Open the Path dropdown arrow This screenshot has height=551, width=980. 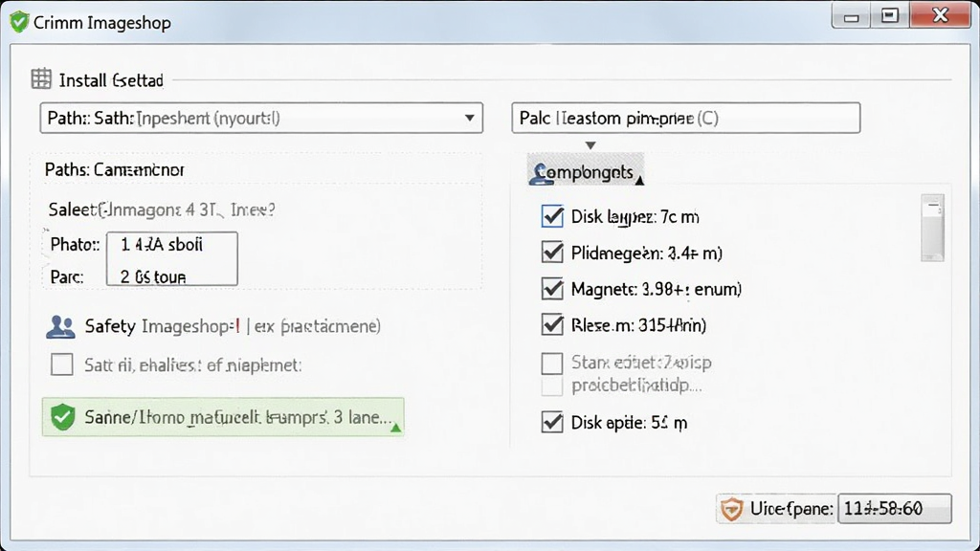coord(469,118)
